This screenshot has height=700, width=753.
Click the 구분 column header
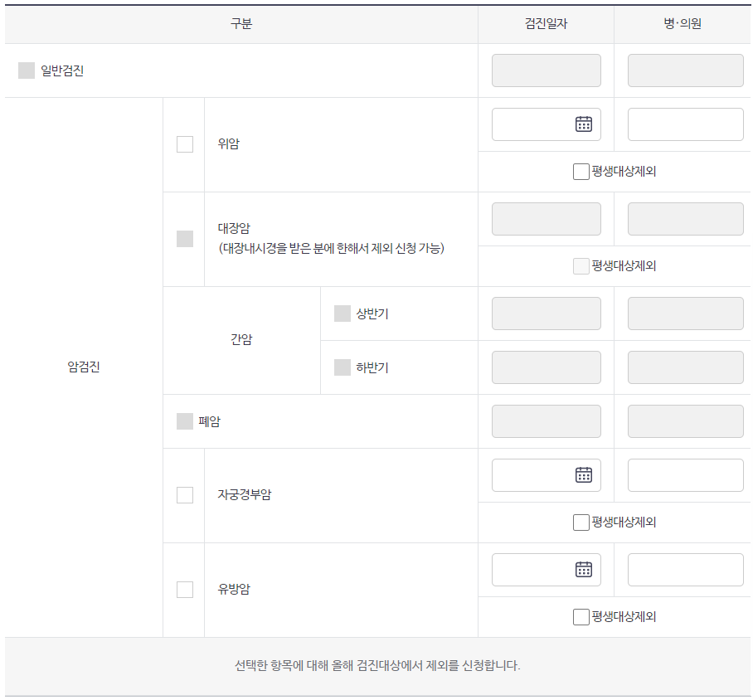(x=241, y=23)
